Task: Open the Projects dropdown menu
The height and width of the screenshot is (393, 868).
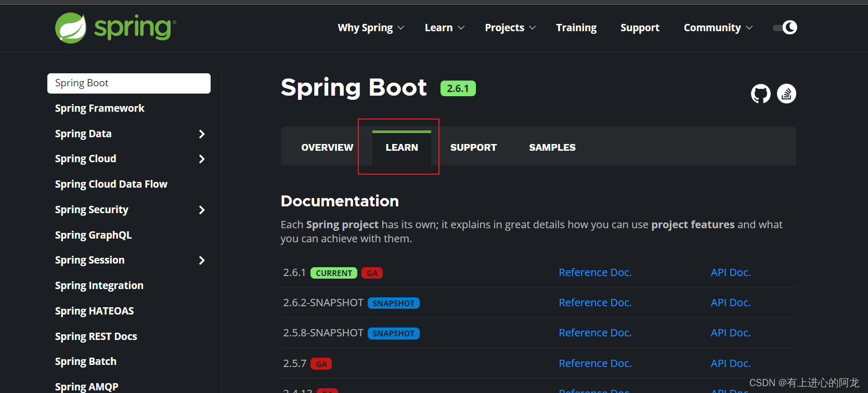Action: pyautogui.click(x=510, y=28)
